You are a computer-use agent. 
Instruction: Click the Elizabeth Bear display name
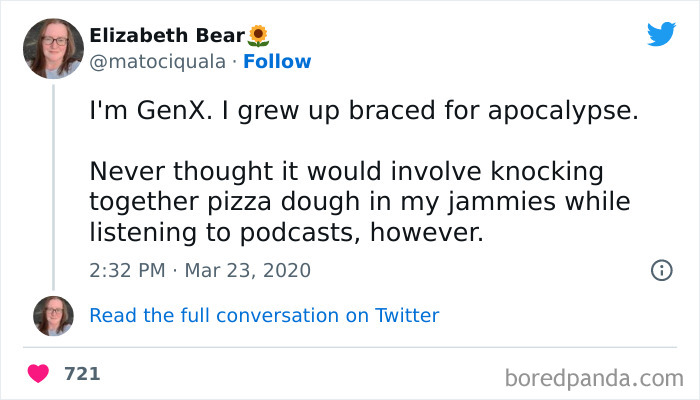click(x=166, y=36)
